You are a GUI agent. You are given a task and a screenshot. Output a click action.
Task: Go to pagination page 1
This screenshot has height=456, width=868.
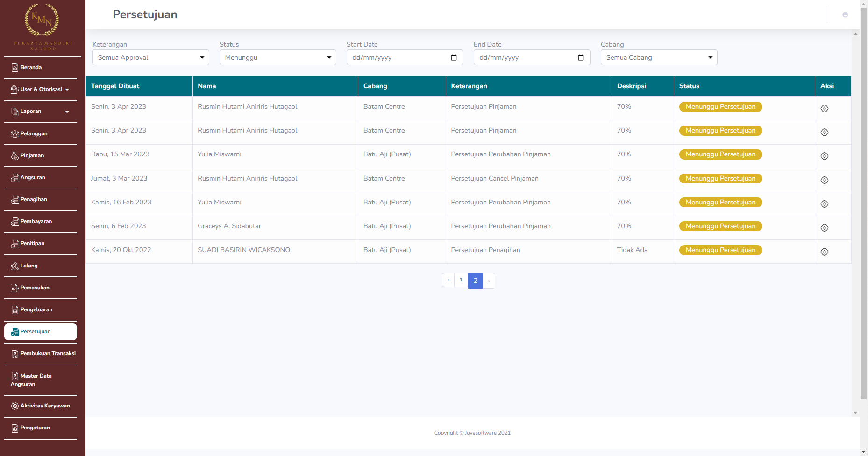click(x=461, y=280)
